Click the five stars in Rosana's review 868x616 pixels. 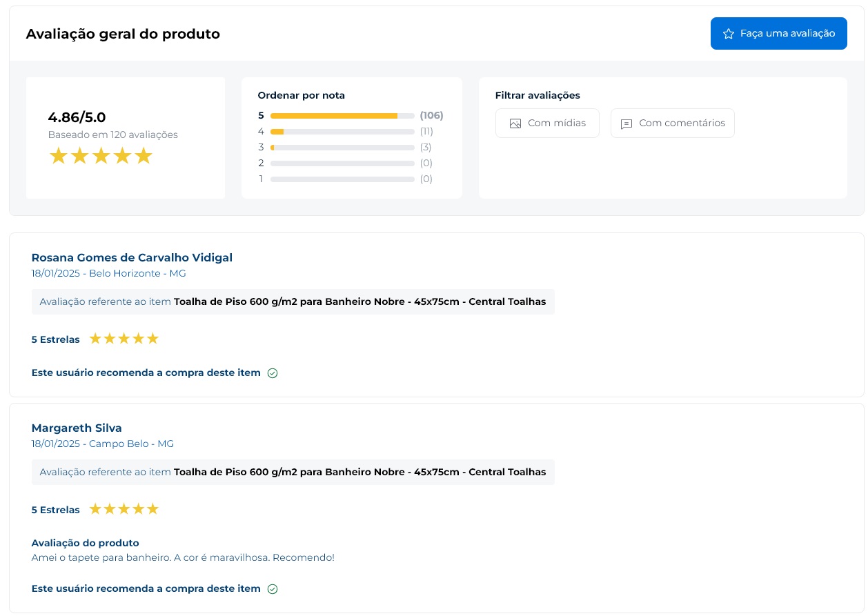point(124,339)
